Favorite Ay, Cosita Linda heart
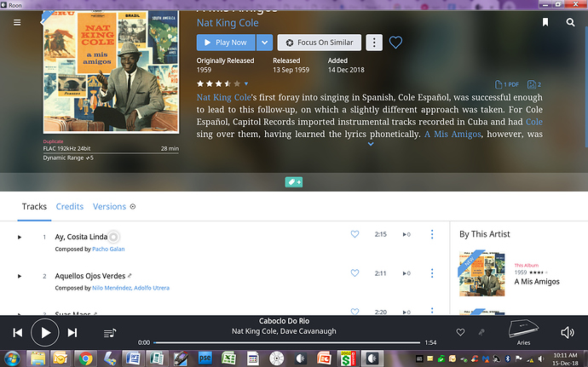The width and height of the screenshot is (588, 367). pyautogui.click(x=355, y=234)
